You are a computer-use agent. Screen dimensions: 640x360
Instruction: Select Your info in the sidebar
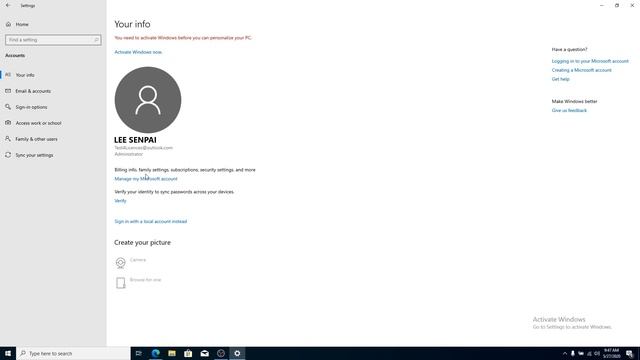25,75
